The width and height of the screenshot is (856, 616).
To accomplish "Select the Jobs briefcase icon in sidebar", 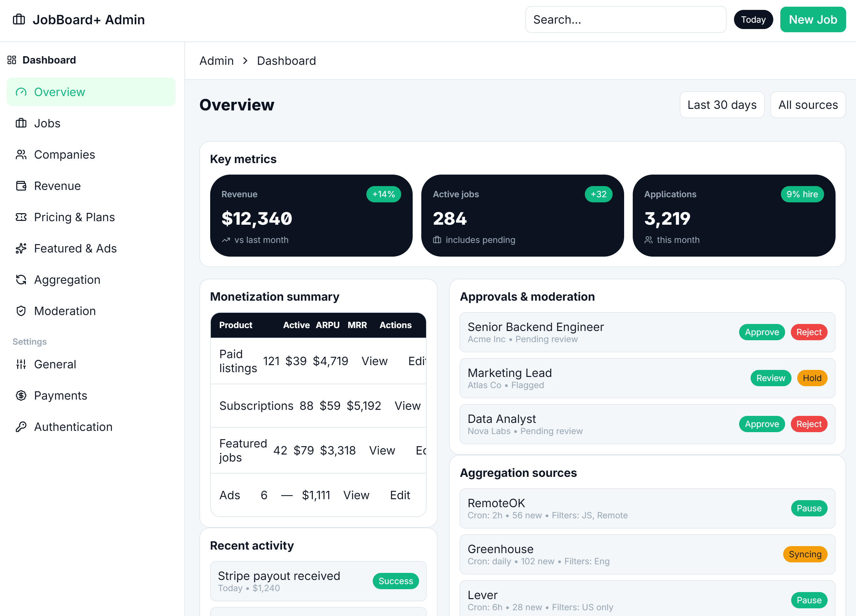I will pos(21,123).
